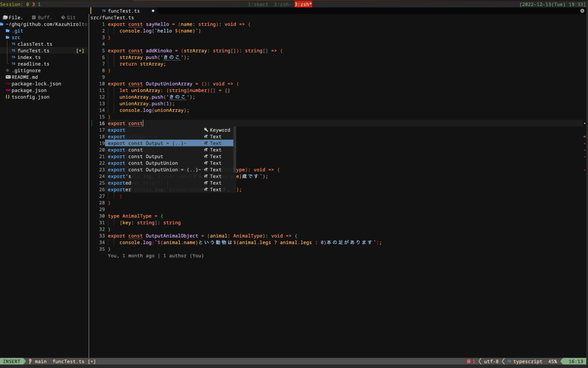Screen dimensions: 588x368
Task: Click the git branch icon in statusline
Action: 30,362
